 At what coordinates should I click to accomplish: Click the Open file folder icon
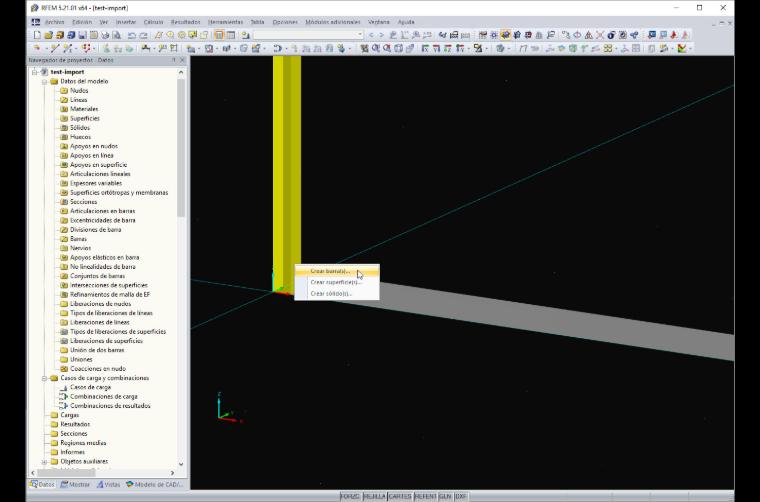click(x=48, y=35)
